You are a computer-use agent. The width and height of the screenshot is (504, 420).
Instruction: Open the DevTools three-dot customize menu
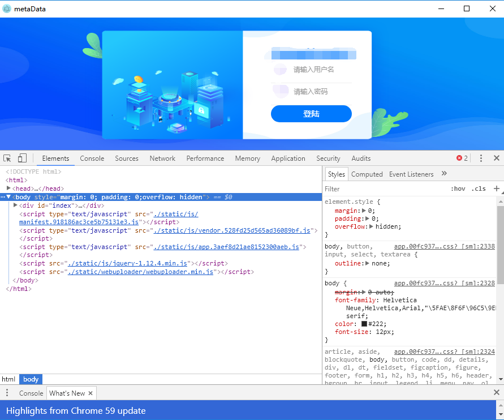[481, 158]
